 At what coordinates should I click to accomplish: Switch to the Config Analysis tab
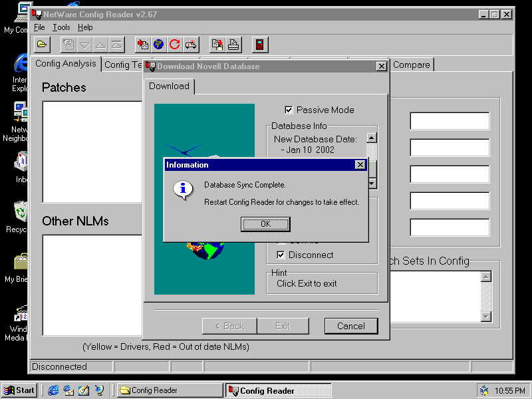(x=66, y=63)
